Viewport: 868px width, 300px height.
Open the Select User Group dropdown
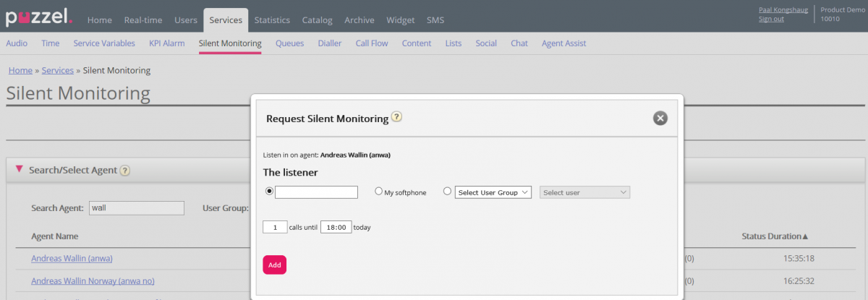494,192
